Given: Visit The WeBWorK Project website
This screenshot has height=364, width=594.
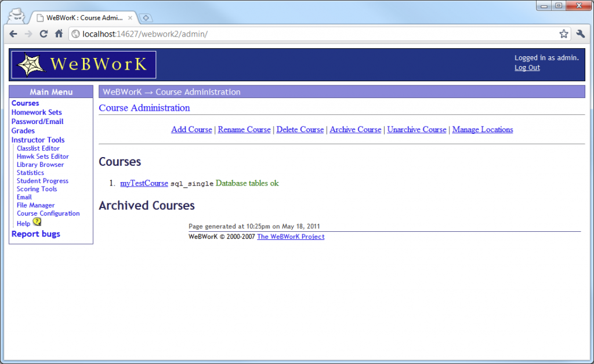Looking at the screenshot, I should [x=291, y=236].
